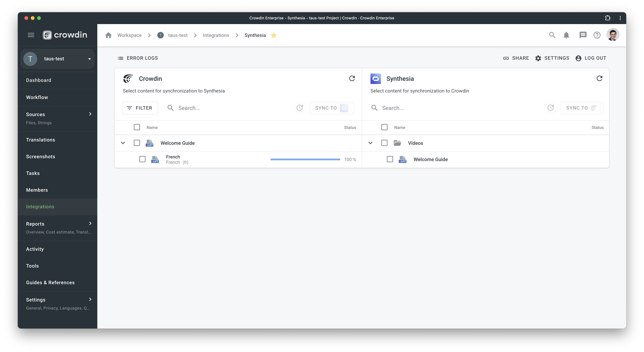The image size is (644, 352).
Task: Open user profile avatar
Action: pyautogui.click(x=613, y=35)
